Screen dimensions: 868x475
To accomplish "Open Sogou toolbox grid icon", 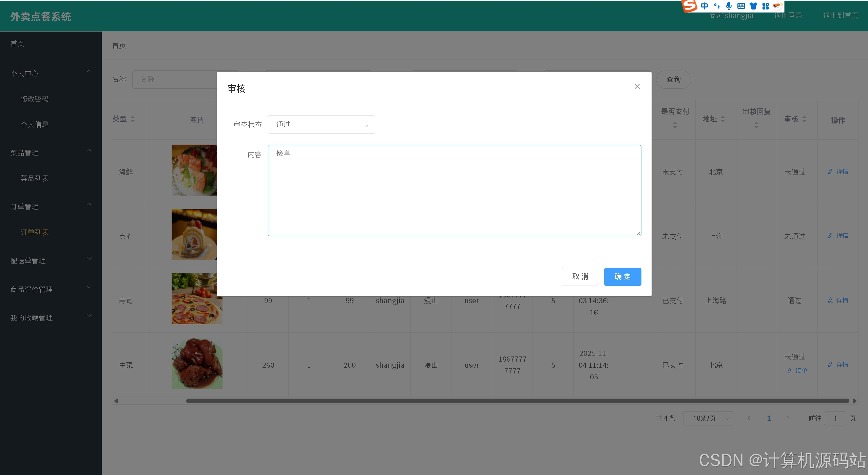I will 766,6.
